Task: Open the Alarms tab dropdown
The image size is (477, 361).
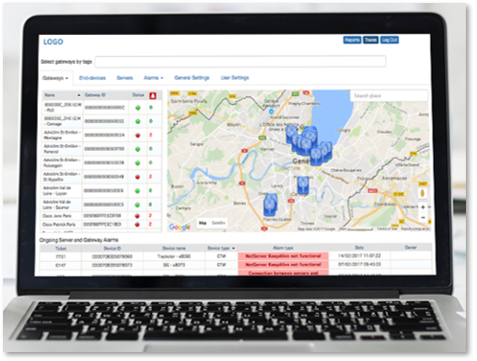Action: [153, 78]
